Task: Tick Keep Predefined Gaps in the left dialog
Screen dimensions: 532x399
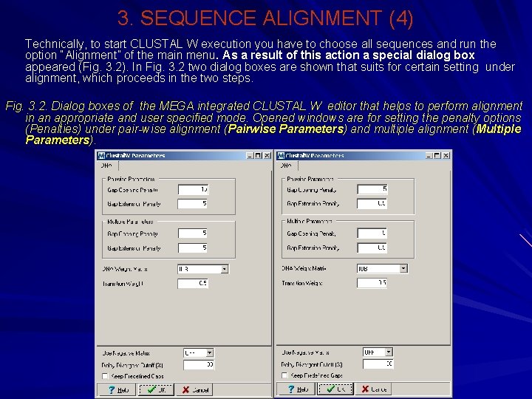Action: point(105,376)
